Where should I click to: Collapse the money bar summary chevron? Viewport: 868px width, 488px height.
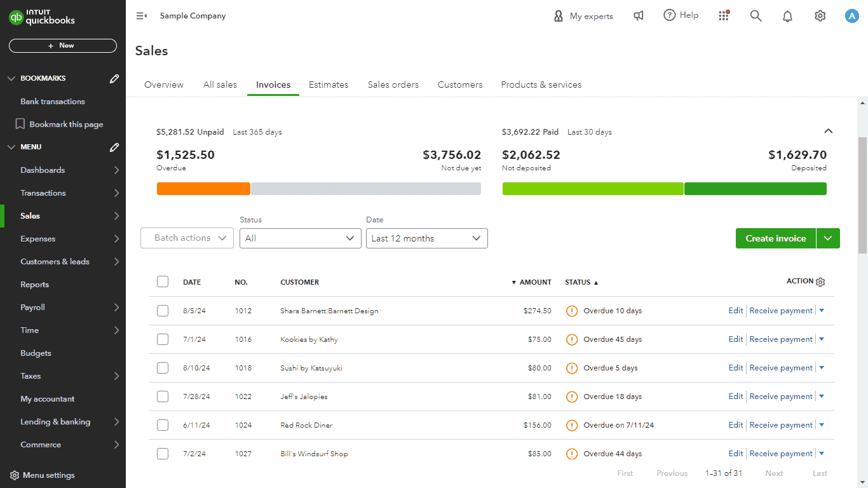(828, 131)
